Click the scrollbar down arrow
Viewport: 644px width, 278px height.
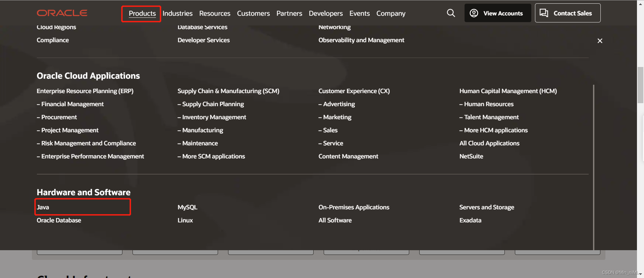click(640, 274)
